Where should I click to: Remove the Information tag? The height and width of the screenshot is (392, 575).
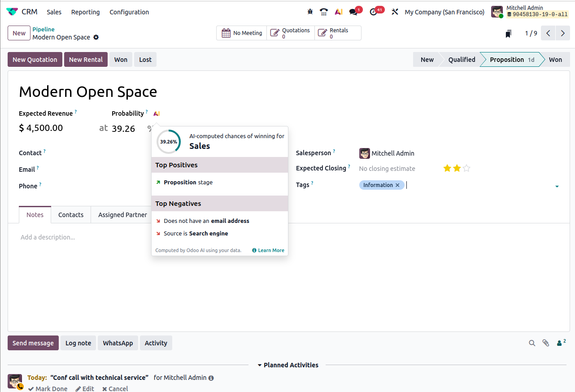[397, 185]
